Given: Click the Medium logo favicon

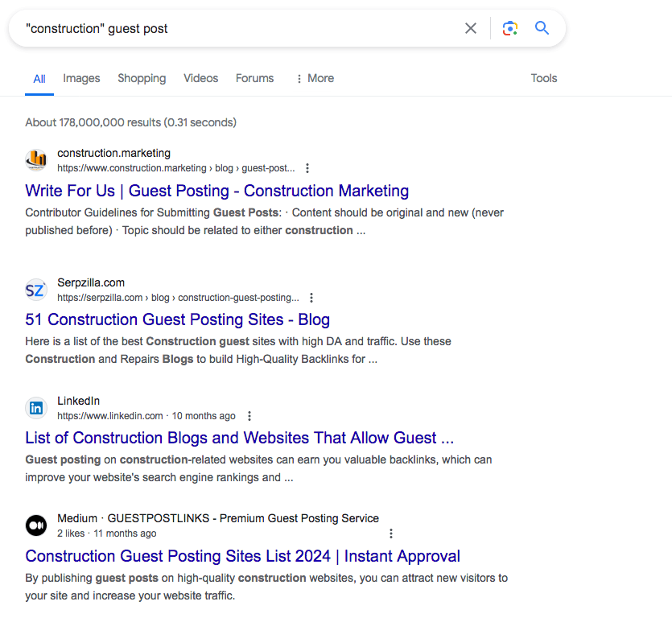Looking at the screenshot, I should pos(36,525).
